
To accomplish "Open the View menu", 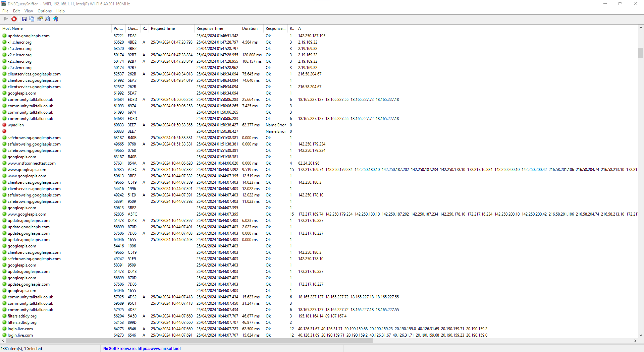I will click(29, 11).
